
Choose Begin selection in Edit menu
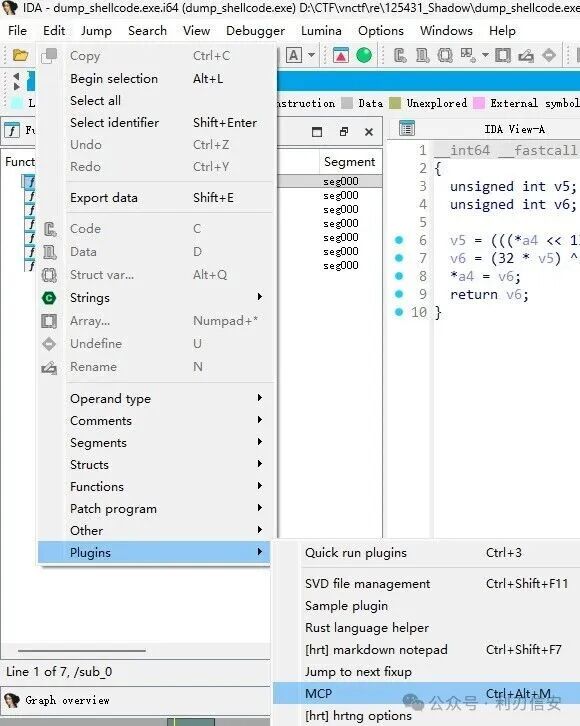pyautogui.click(x=154, y=79)
